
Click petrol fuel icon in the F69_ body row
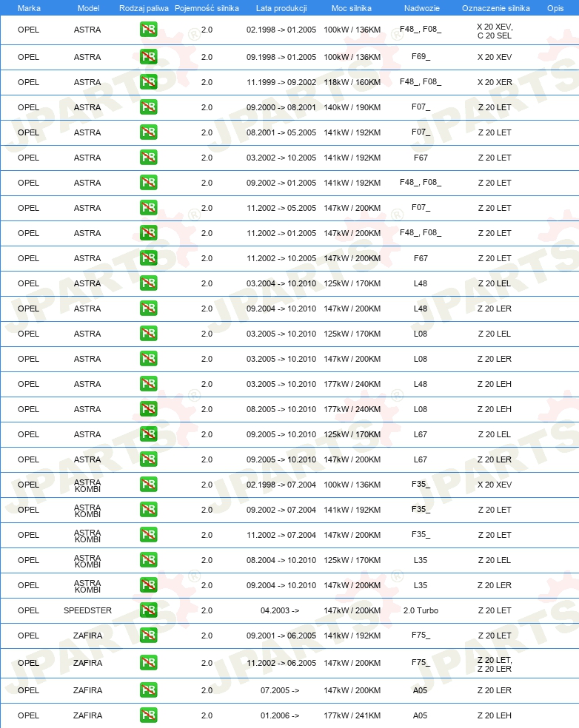point(149,57)
